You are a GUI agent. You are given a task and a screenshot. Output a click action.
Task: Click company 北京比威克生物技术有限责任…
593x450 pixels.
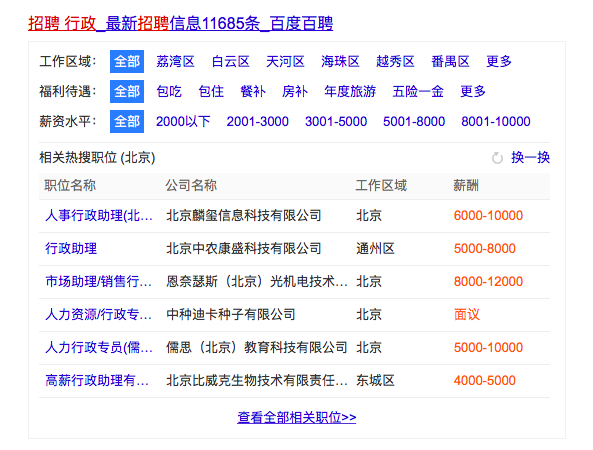click(x=257, y=380)
